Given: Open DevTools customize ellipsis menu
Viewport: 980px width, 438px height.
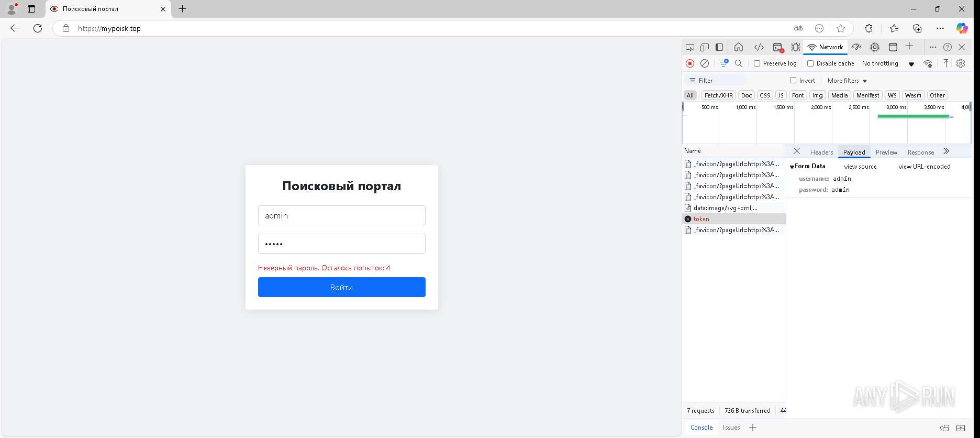Looking at the screenshot, I should tap(932, 47).
